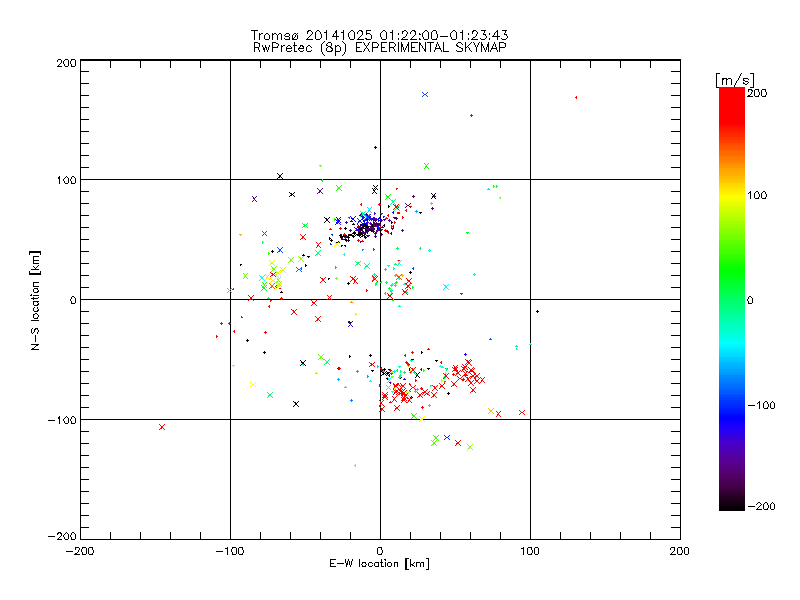
Task: Click the 'E-W location [km]' axis label
Action: point(379,563)
